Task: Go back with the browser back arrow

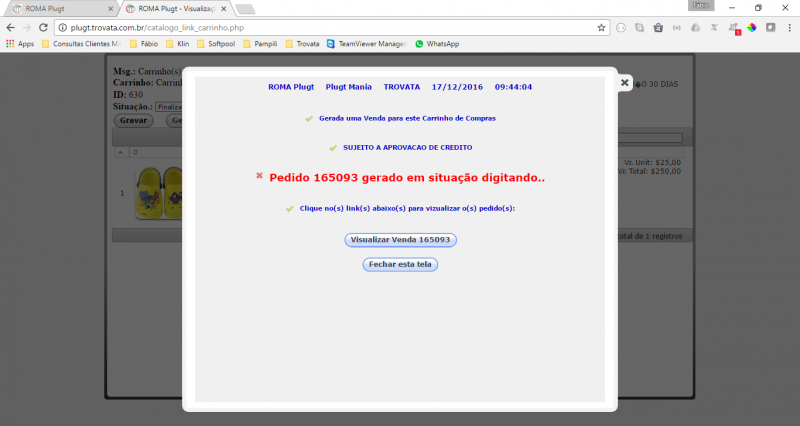Action: 11,28
